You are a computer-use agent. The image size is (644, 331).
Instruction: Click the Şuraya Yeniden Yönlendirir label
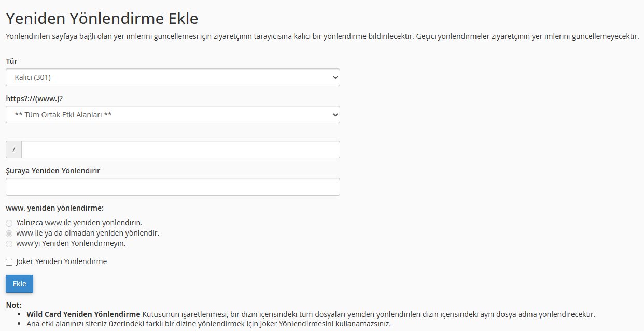(53, 170)
